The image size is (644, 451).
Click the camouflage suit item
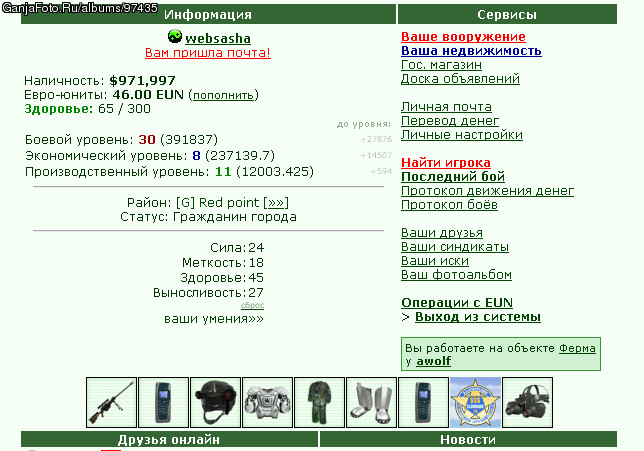click(x=320, y=403)
